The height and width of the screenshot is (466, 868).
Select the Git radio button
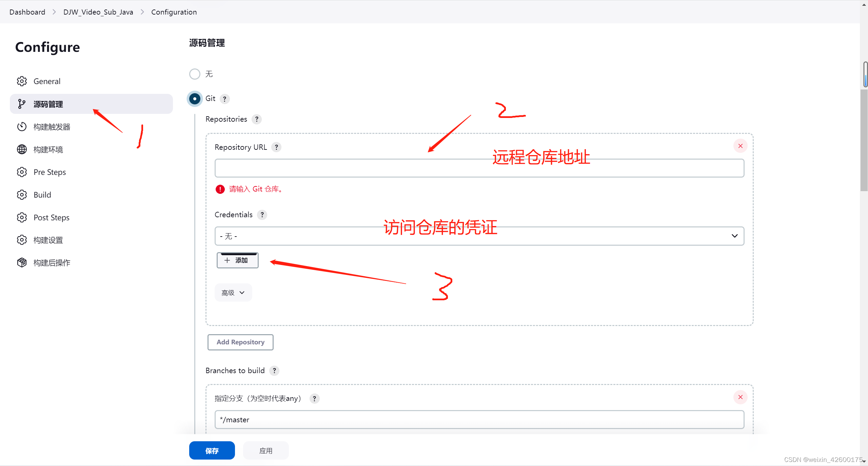coord(195,99)
